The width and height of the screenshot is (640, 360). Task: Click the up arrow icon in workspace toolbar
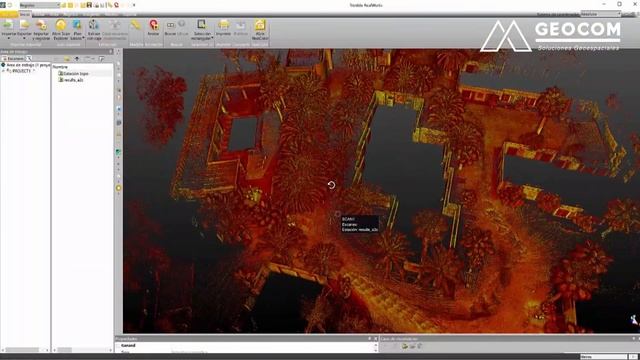tap(77, 59)
